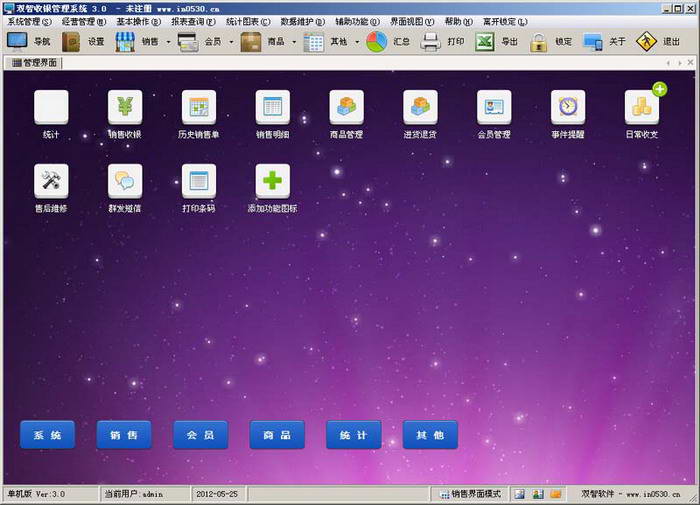Open the 事件提醒 clock icon
Screen dimensions: 700x505
[568, 107]
